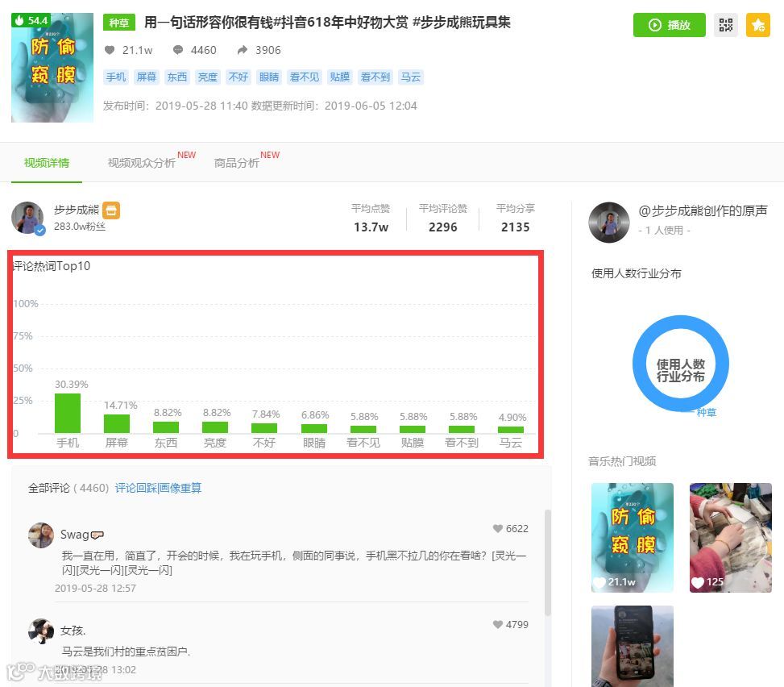The image size is (784, 687).
Task: Click the 不好 bar showing 7.84%
Action: point(264,428)
